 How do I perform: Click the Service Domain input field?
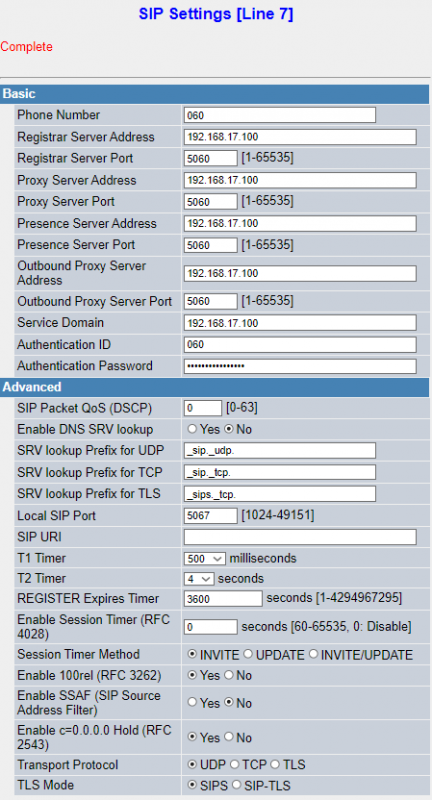point(300,323)
